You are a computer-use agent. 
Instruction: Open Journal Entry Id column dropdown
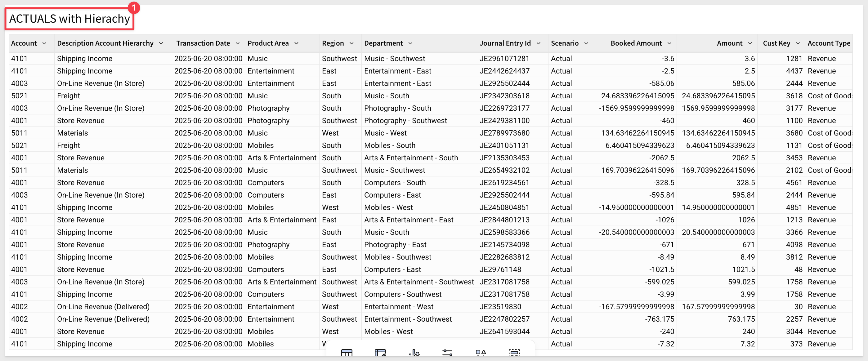click(x=539, y=43)
